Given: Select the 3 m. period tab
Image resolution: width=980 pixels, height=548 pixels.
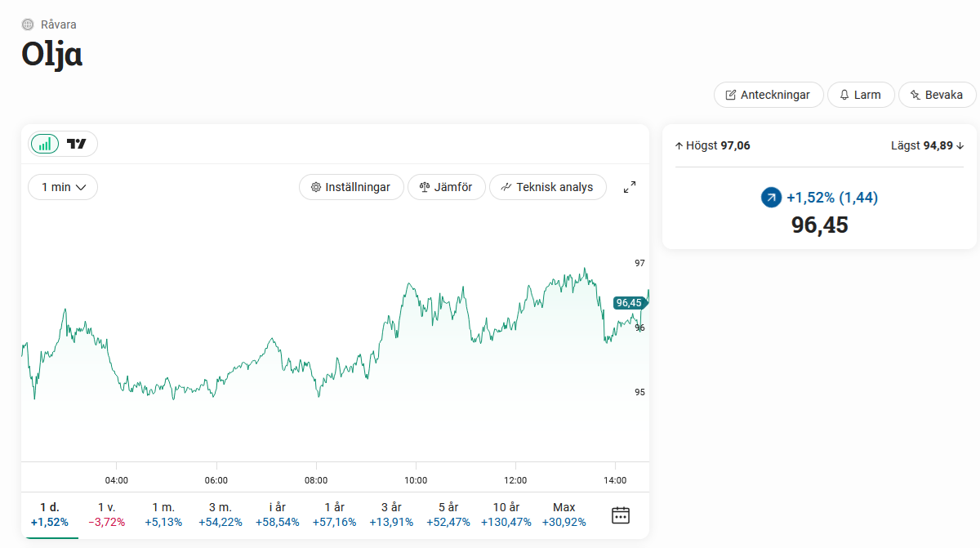Looking at the screenshot, I should pos(220,515).
